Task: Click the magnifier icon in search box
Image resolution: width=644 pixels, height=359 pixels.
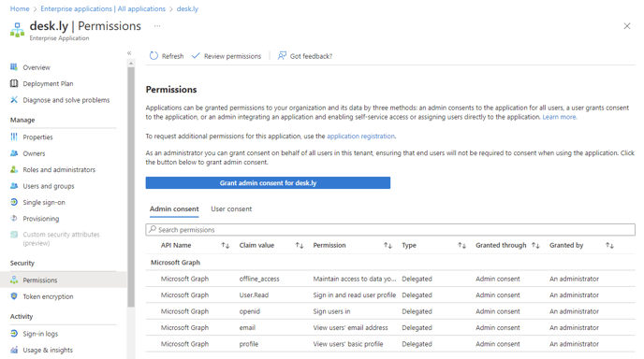Action: tap(153, 229)
